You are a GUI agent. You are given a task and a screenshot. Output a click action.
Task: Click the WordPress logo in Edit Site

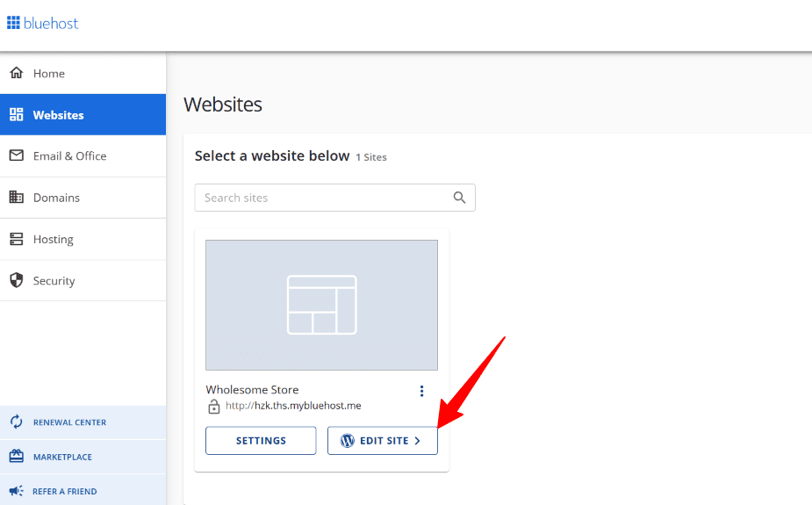click(347, 441)
